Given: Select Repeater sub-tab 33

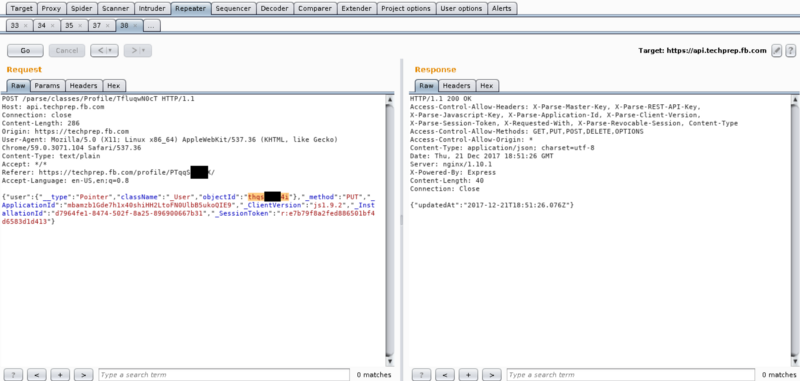Looking at the screenshot, I should (x=15, y=26).
